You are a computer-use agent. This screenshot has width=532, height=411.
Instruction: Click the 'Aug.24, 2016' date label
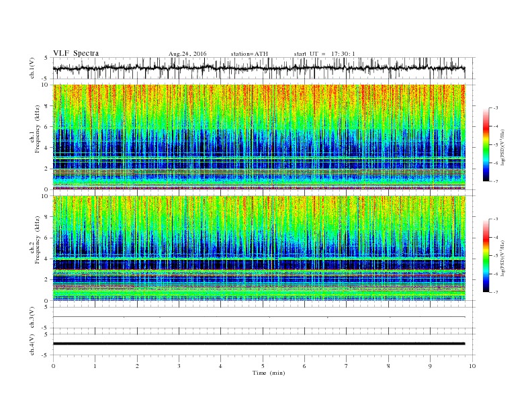click(187, 54)
